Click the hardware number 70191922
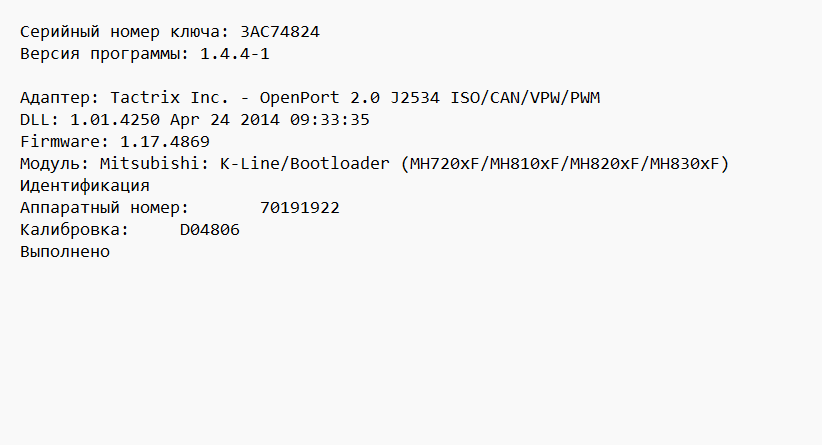 coord(300,208)
